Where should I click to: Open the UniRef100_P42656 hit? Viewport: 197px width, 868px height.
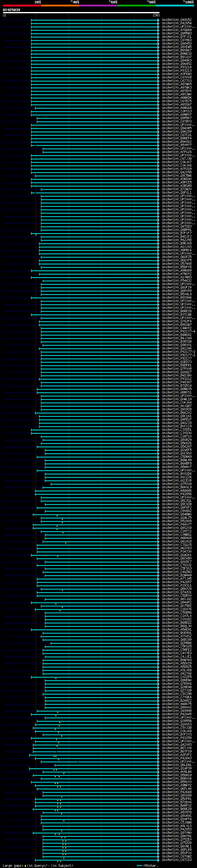[177, 494]
